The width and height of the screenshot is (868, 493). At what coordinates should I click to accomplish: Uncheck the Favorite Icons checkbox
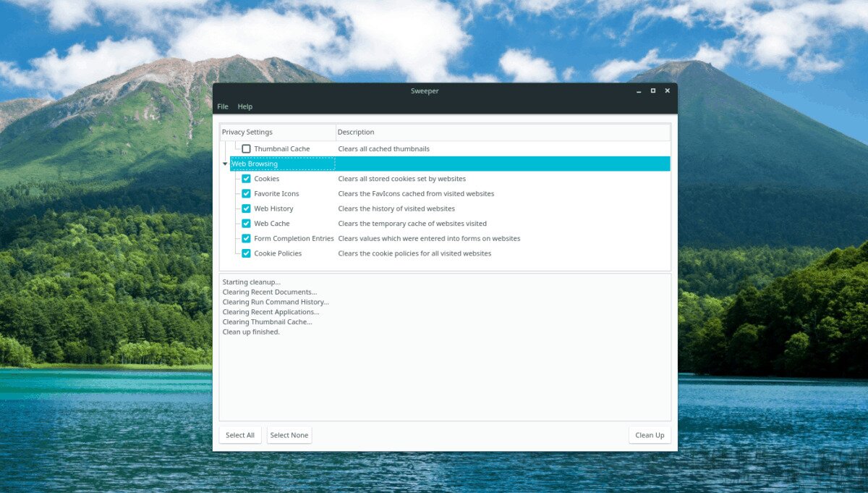(246, 194)
